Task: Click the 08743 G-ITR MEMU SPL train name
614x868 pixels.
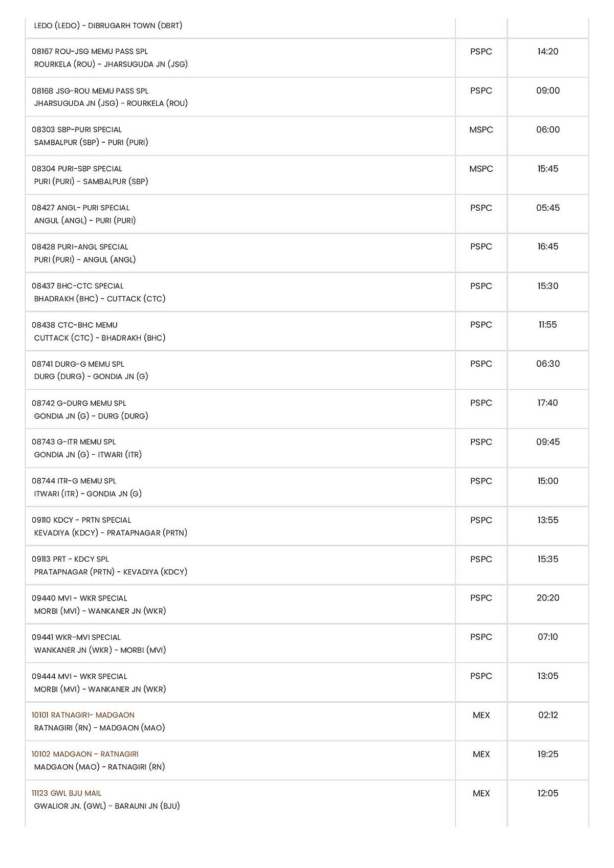Action: tap(74, 442)
